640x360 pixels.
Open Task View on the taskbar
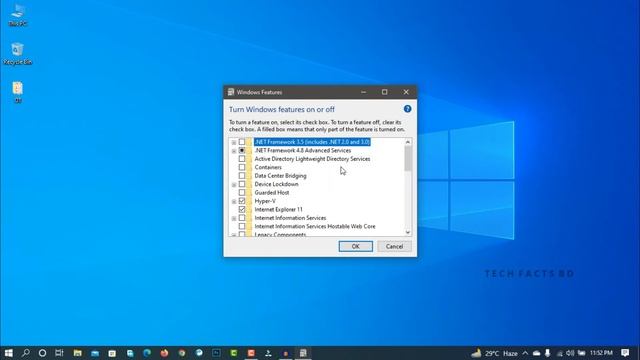(x=59, y=353)
